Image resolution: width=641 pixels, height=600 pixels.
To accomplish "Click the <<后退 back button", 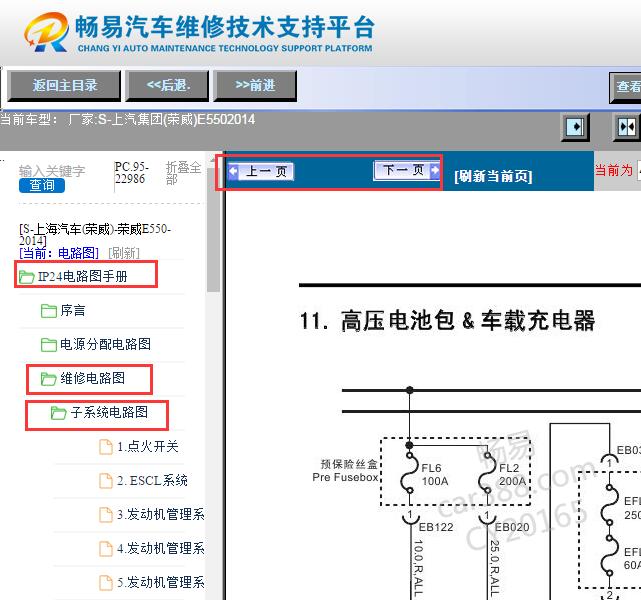I will (x=168, y=85).
